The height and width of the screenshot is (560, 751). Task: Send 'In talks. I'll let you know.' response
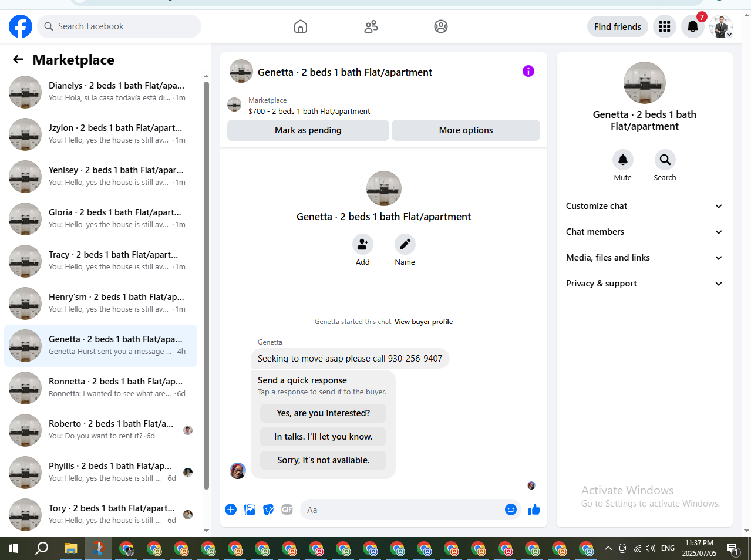point(323,437)
